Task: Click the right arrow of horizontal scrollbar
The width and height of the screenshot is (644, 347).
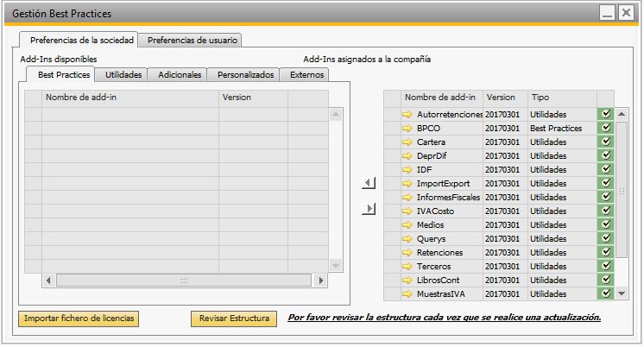Action: [x=321, y=281]
